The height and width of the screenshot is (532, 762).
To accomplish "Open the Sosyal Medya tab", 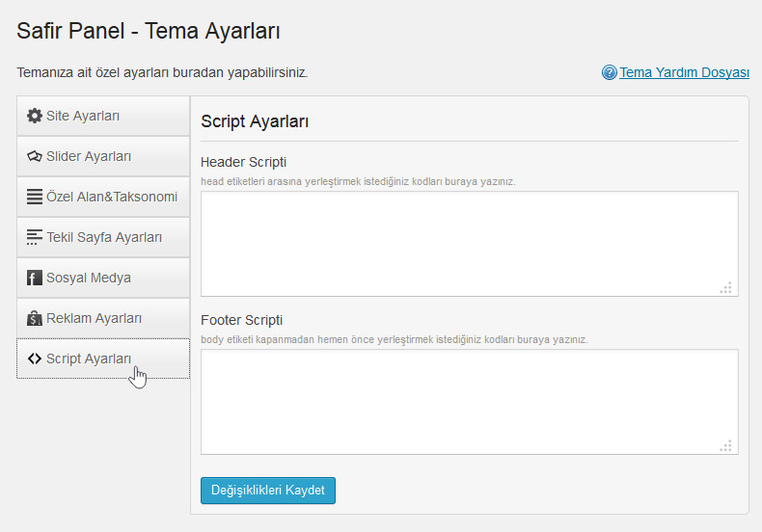I will pyautogui.click(x=103, y=278).
